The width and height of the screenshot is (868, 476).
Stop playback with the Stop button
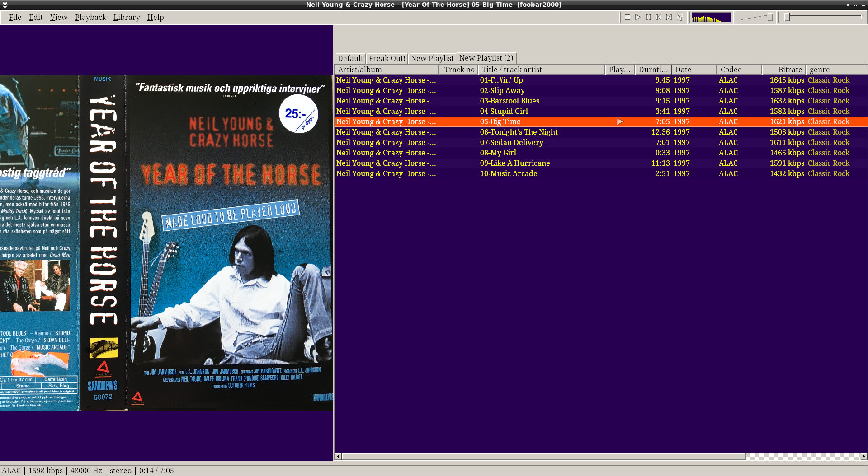627,17
